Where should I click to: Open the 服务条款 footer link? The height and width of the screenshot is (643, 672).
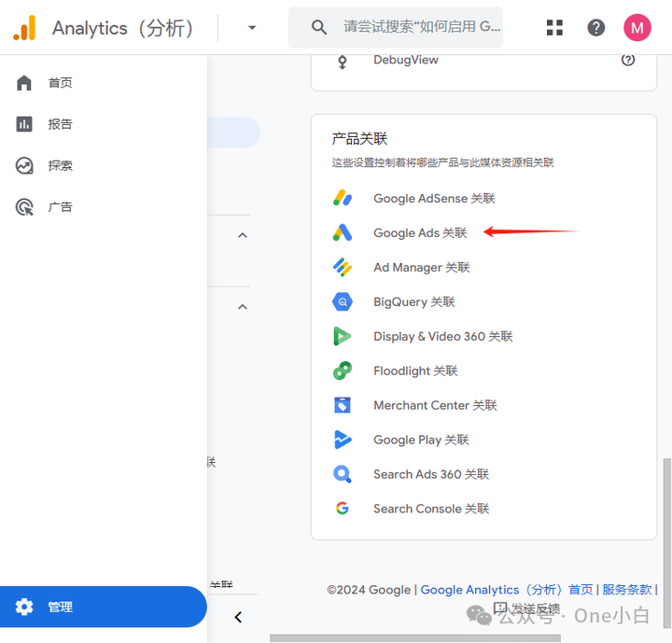pyautogui.click(x=627, y=590)
